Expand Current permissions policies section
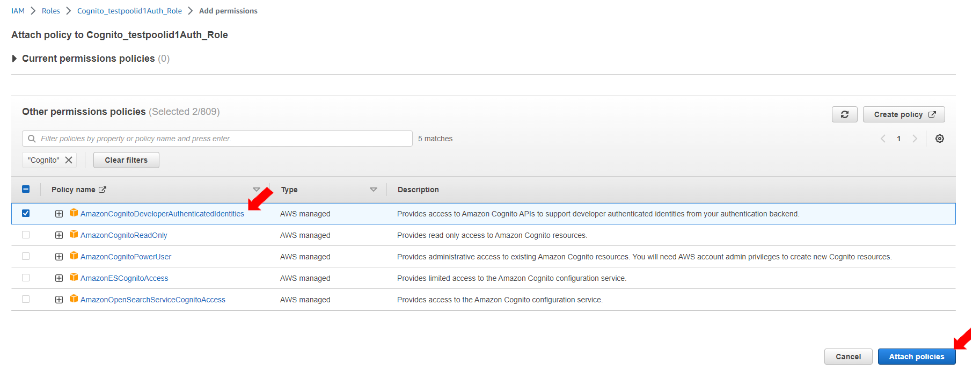Viewport: 980px width, 370px height. 14,59
